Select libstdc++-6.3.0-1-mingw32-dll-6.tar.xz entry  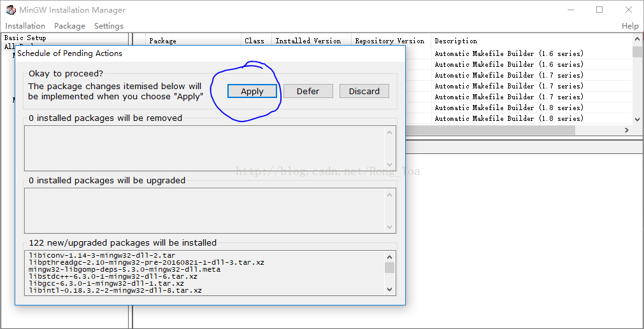[x=113, y=276]
